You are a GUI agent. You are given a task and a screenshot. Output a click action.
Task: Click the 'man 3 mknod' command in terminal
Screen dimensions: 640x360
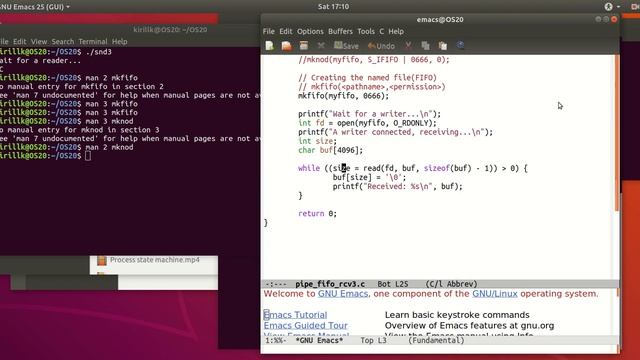pos(109,121)
